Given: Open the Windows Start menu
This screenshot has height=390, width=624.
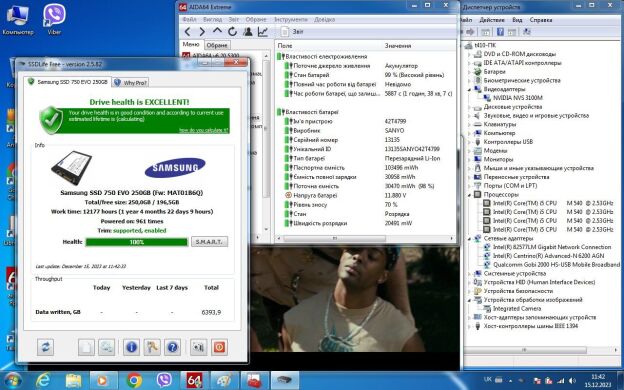Looking at the screenshot, I should tap(12, 380).
